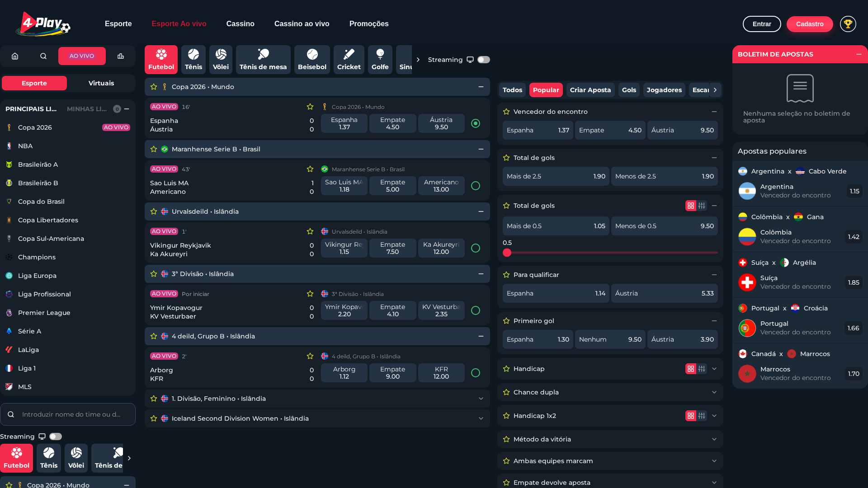Open the search icon in the sidebar
Viewport: 868px width, 488px height.
coord(43,56)
